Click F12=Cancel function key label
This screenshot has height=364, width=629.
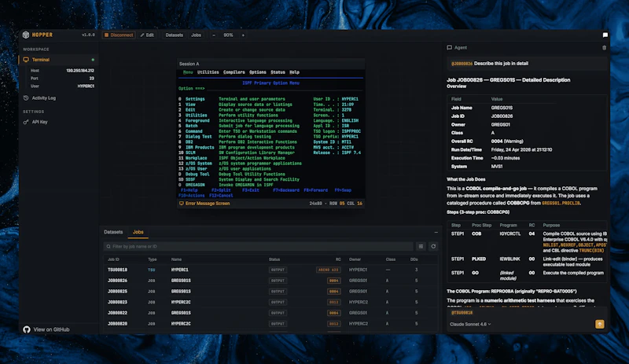(x=221, y=196)
